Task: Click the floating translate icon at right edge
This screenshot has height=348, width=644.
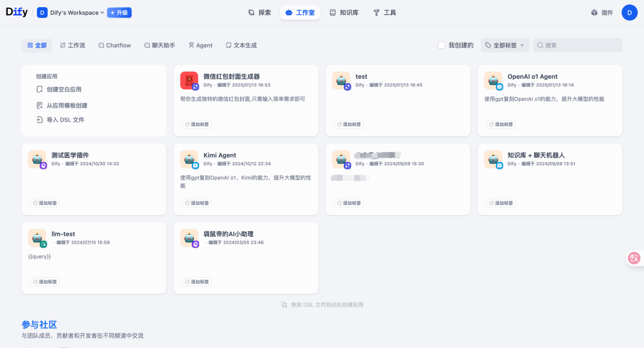Action: tap(634, 258)
